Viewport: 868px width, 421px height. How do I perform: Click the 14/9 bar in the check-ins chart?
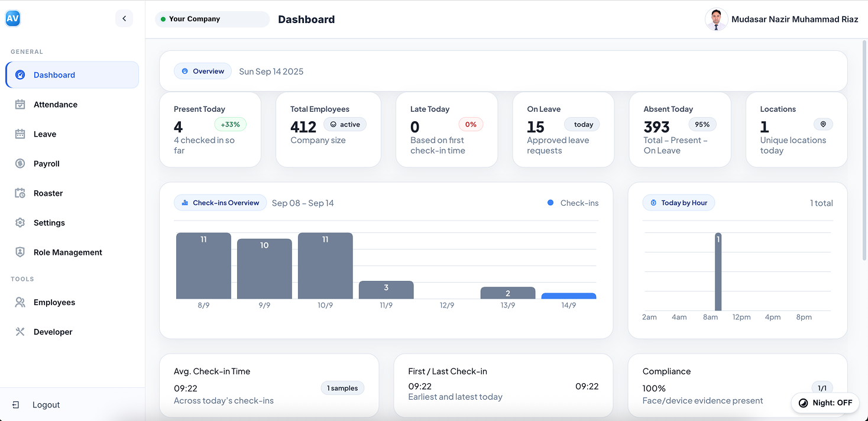568,296
